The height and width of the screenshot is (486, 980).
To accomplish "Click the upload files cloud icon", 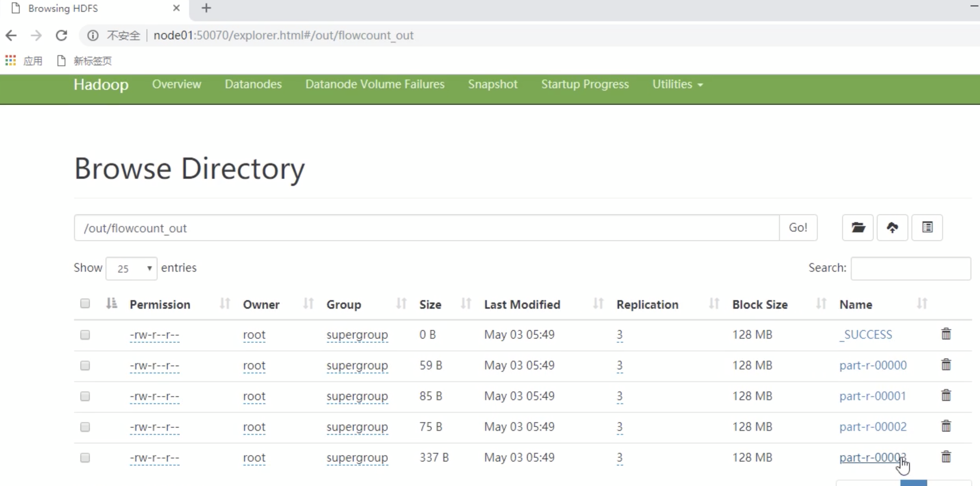I will point(892,228).
